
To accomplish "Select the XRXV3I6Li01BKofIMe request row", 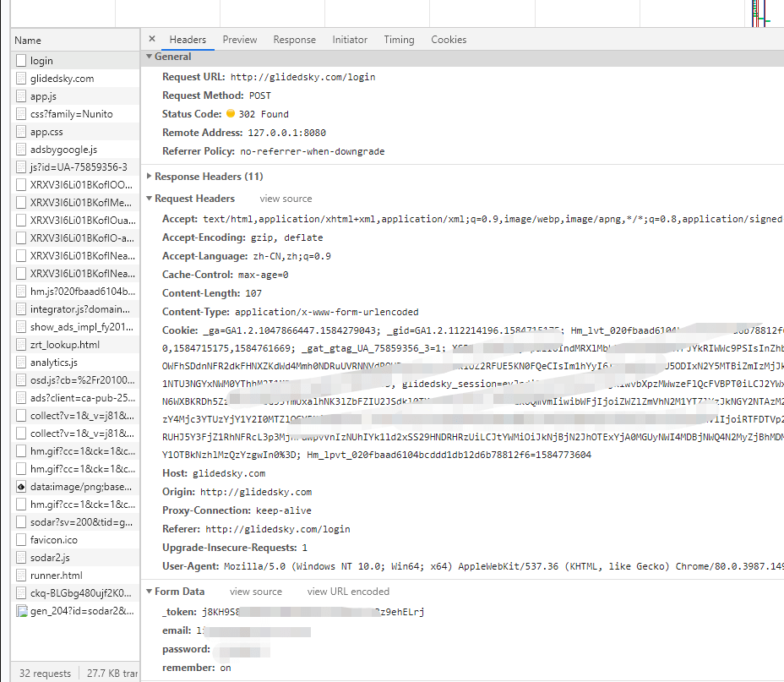I will pyautogui.click(x=75, y=203).
